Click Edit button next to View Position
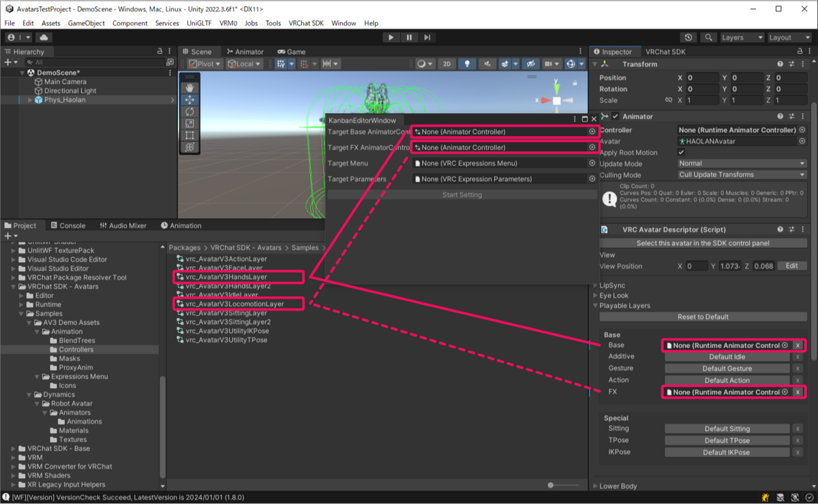Image resolution: width=818 pixels, height=504 pixels. 791,266
